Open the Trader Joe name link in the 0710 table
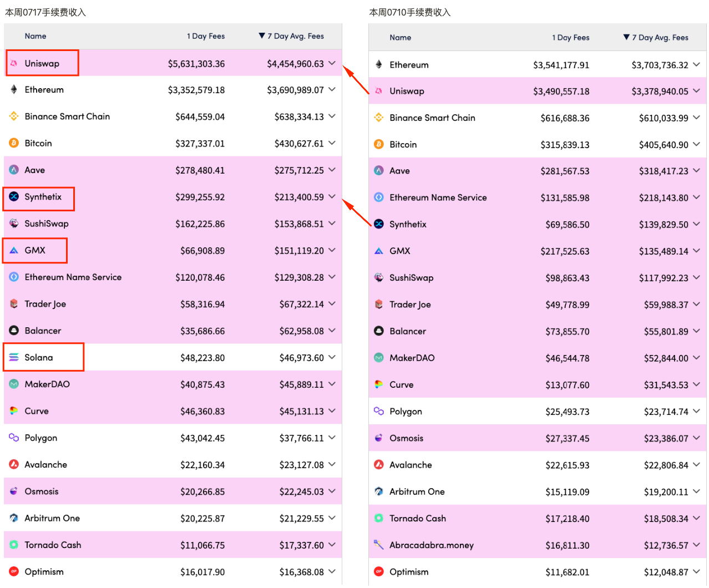 click(x=411, y=305)
